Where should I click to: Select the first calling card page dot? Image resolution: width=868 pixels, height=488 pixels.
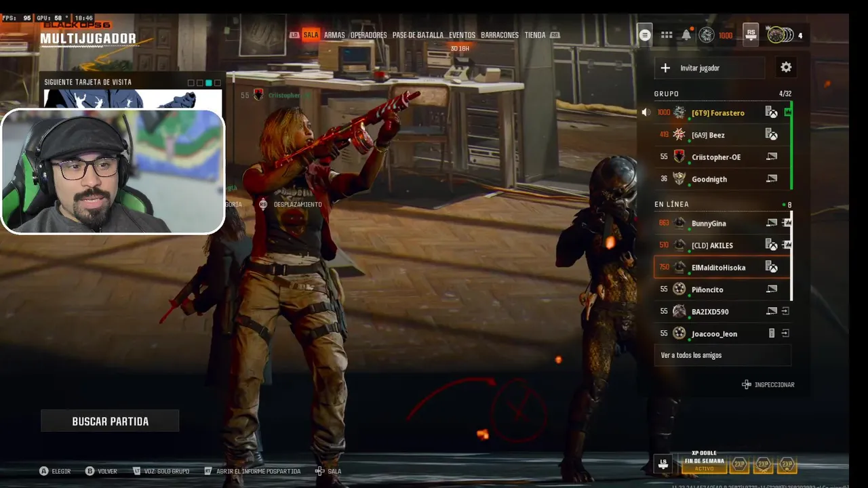click(191, 83)
